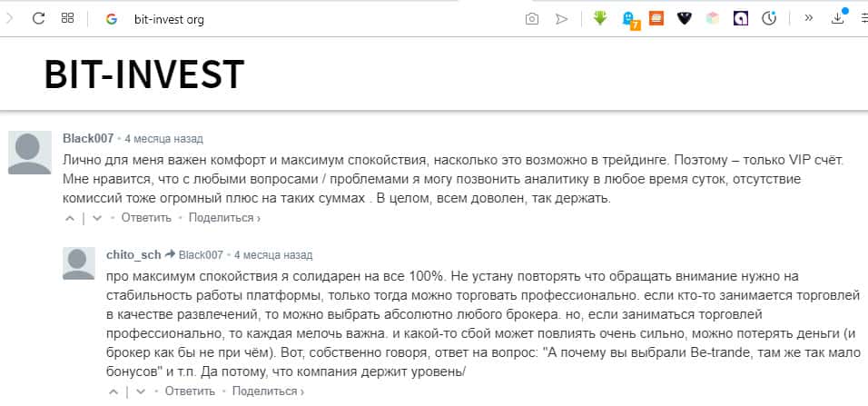Click the forward navigation arrow
The image size is (868, 406).
(x=9, y=18)
